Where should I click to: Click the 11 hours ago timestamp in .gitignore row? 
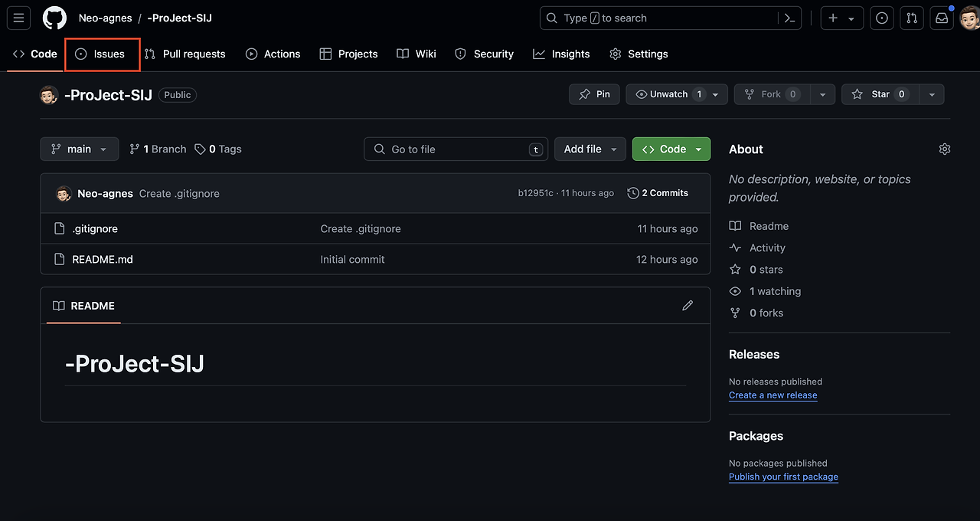click(x=668, y=228)
